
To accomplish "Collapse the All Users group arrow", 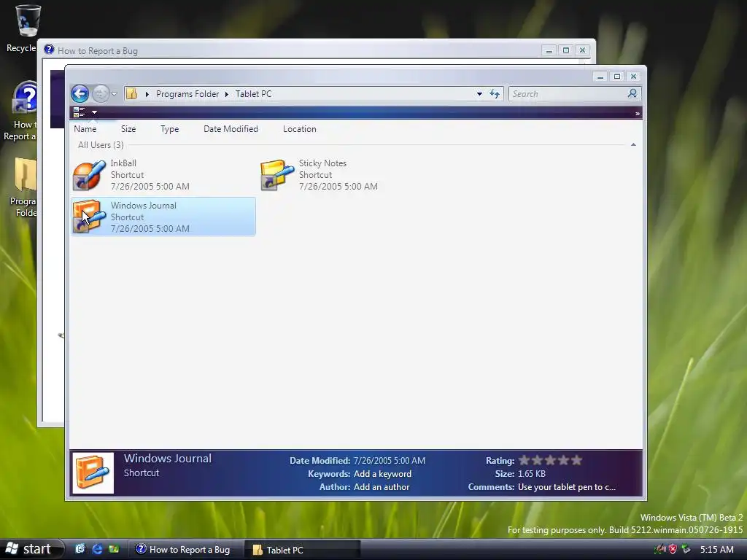I will point(633,144).
